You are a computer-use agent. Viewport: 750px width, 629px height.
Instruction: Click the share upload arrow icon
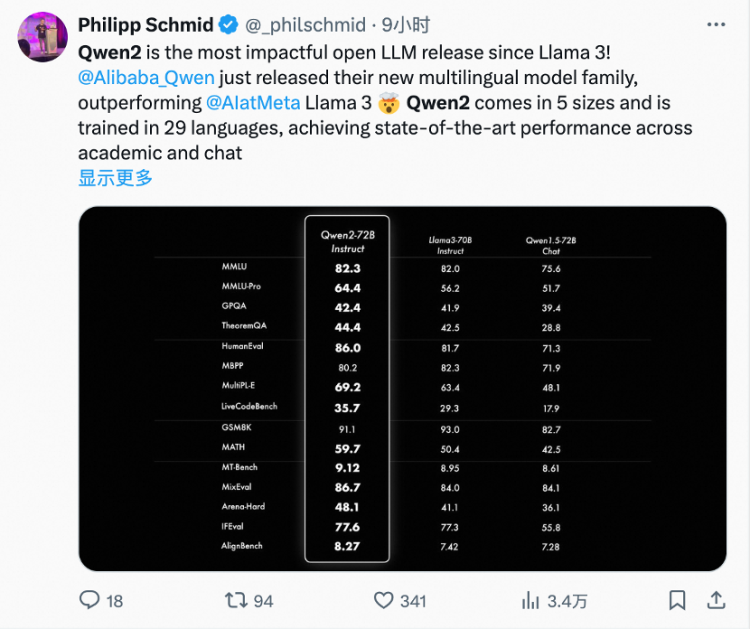point(716,599)
